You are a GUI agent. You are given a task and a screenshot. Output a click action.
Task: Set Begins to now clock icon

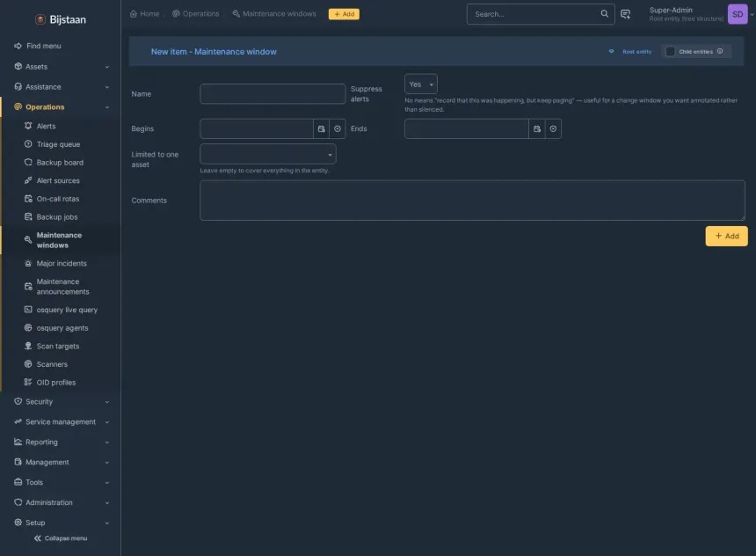point(338,128)
